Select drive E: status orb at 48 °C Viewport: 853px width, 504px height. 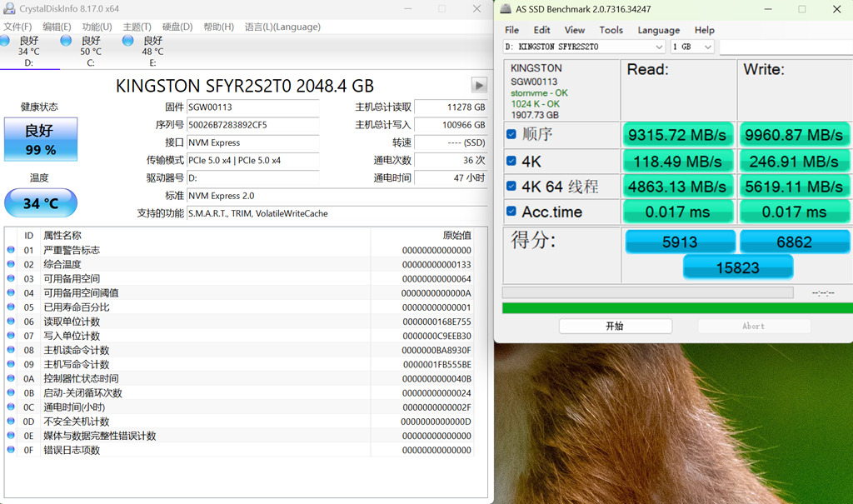click(x=127, y=40)
